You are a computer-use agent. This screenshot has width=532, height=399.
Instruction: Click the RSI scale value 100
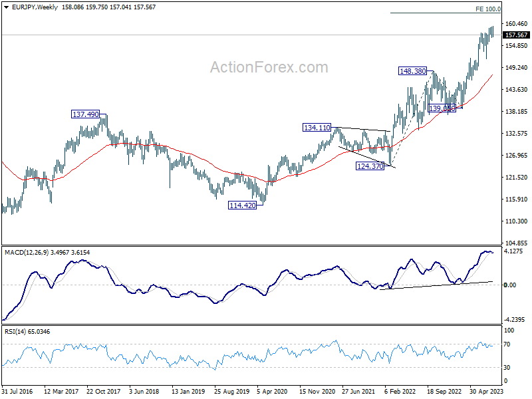click(x=509, y=330)
